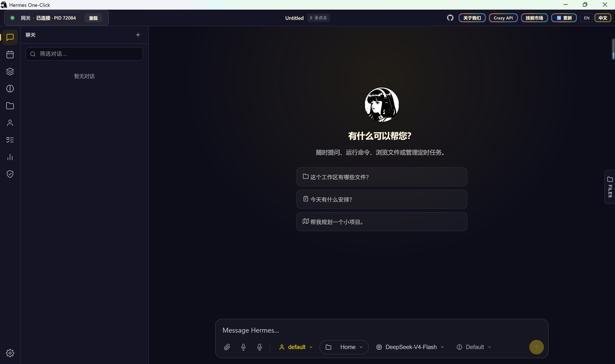
Task: Click the right-side vertical scrollbar
Action: click(x=613, y=49)
